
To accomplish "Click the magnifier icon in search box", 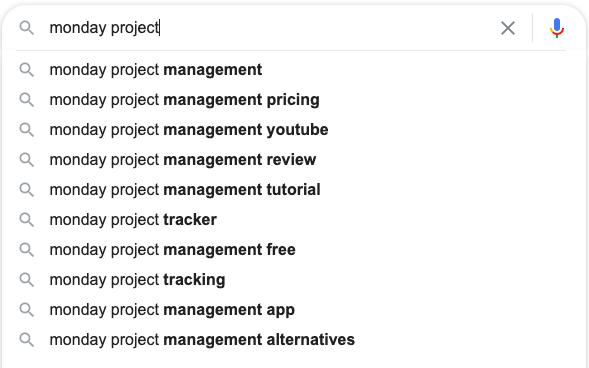I will pos(27,28).
